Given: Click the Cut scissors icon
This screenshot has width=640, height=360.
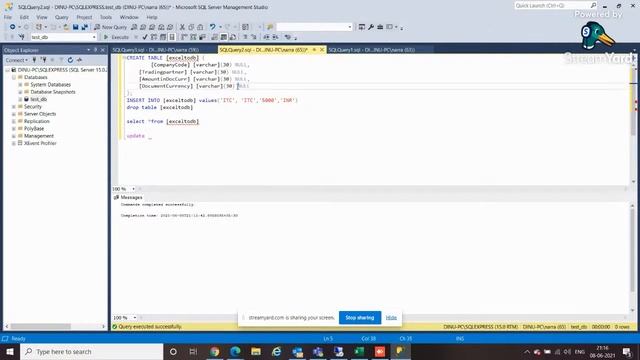Looking at the screenshot, I should (182, 27).
